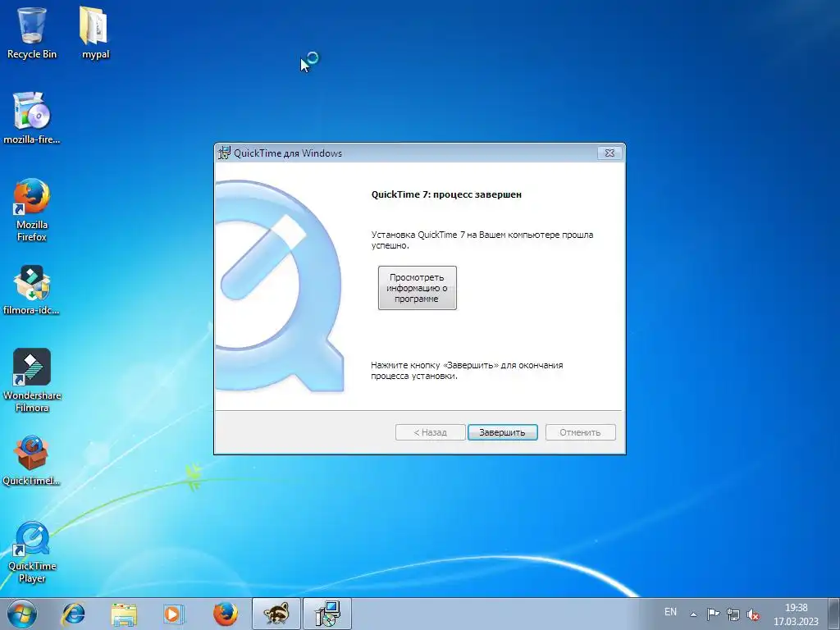Viewport: 840px width, 630px height.
Task: Select the Mozilla Firefox desktop shortcut
Action: point(32,210)
